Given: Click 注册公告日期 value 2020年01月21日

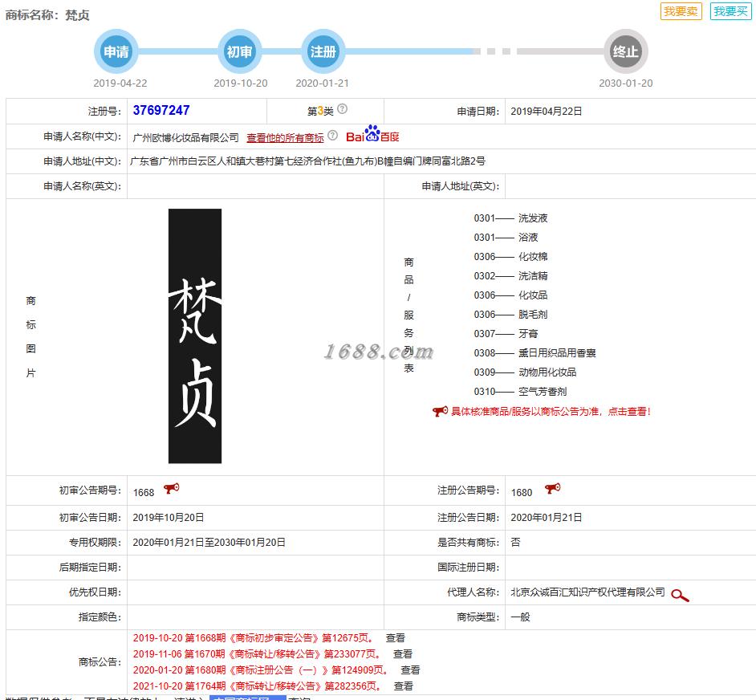Looking at the screenshot, I should click(x=547, y=518).
